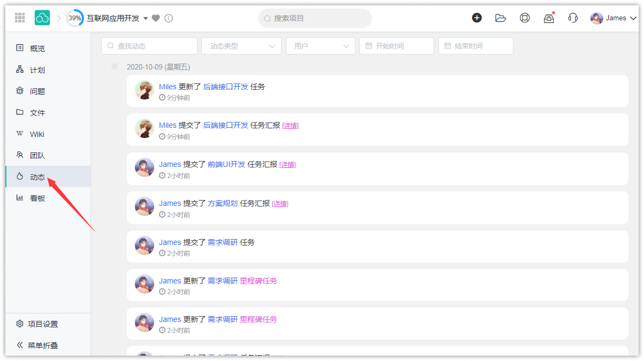644x361 pixels.
Task: Click the 39% progress ring
Action: pos(75,18)
